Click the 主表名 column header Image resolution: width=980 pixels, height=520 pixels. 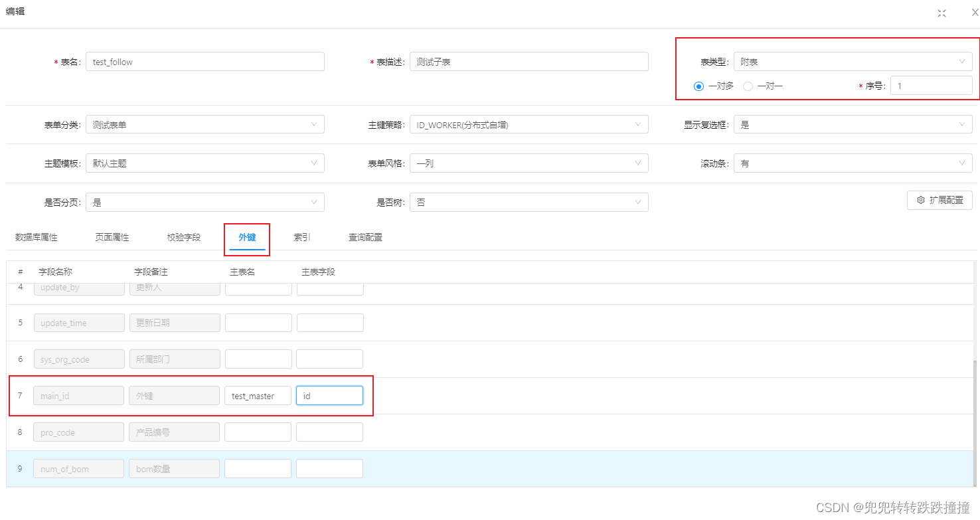coord(242,272)
